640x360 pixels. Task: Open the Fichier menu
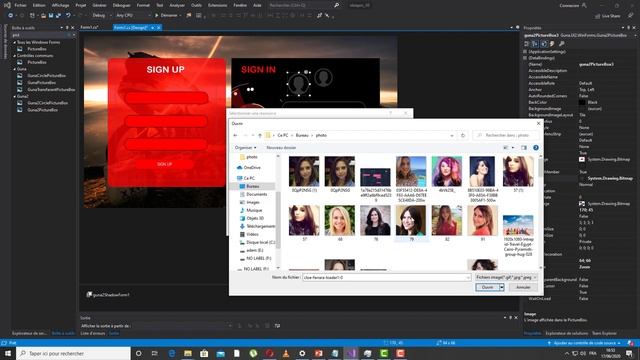(20, 5)
